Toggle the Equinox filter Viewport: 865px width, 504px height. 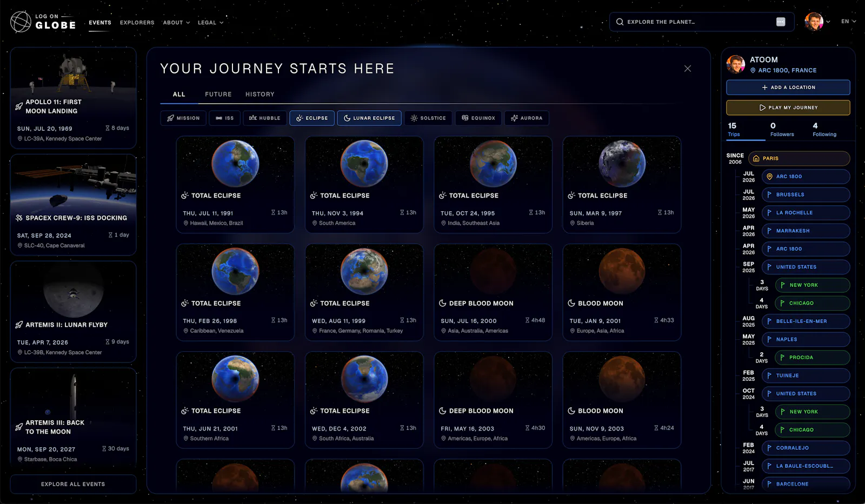478,118
